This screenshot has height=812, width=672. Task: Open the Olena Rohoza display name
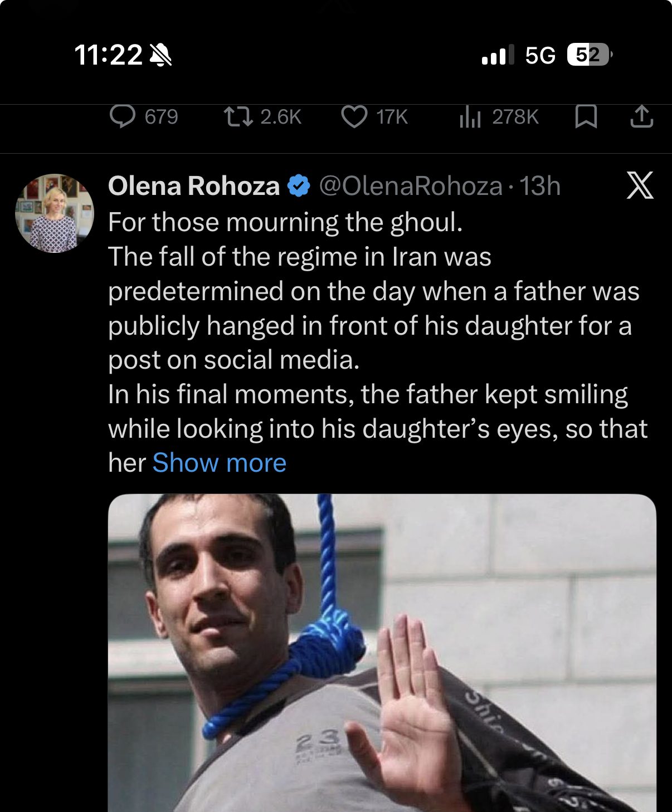coord(194,186)
